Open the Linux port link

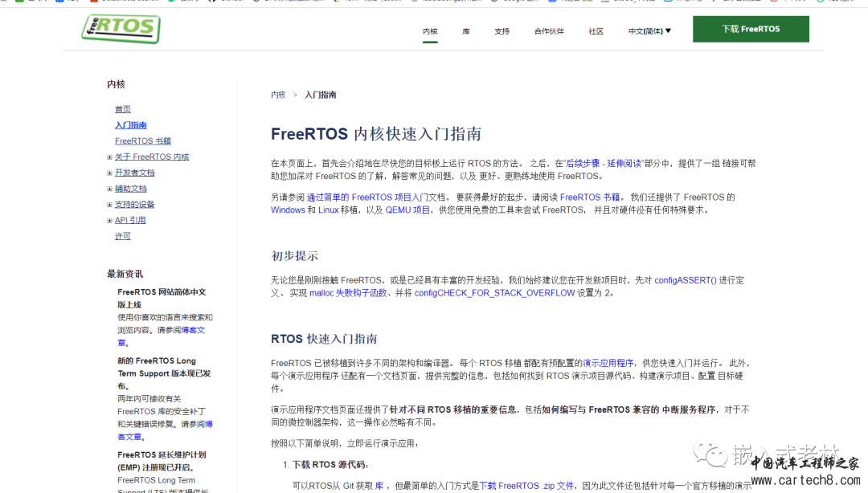click(328, 210)
